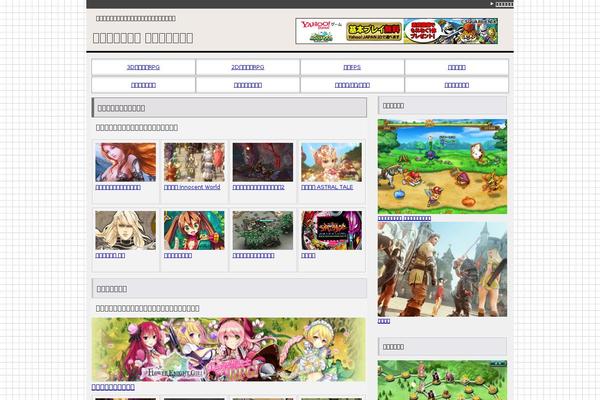Click the Flower Knight Girl wide banner
This screenshot has width=600, height=400.
228,349
